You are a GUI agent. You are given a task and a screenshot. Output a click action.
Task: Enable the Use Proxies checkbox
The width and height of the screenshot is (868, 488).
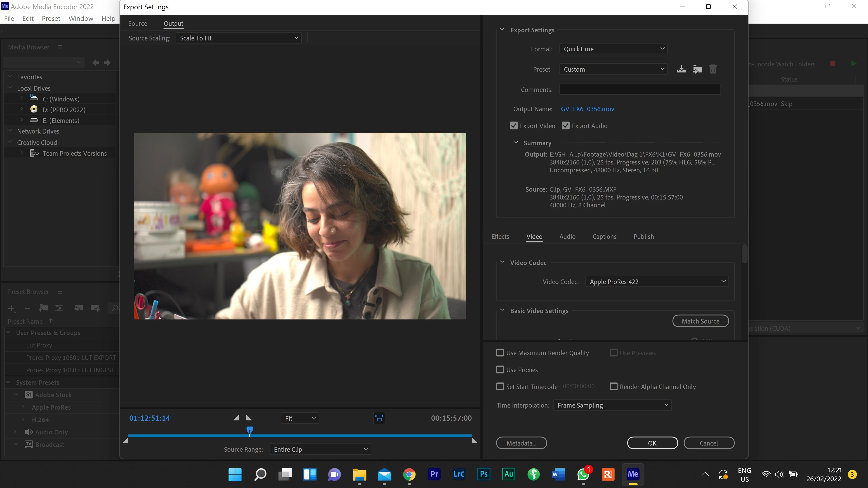(x=500, y=369)
